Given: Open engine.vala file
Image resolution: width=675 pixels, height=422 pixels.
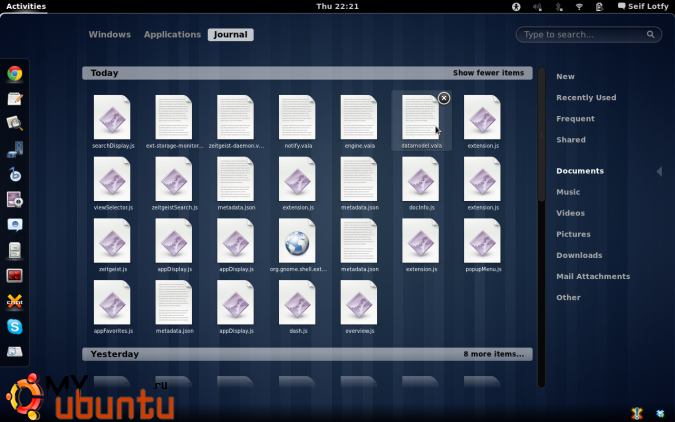Looking at the screenshot, I should (359, 122).
